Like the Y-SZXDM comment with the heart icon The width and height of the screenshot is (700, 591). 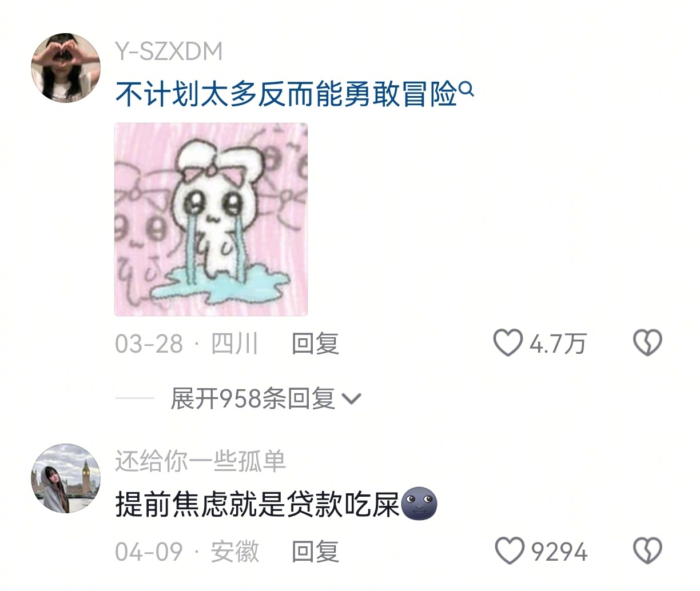508,344
